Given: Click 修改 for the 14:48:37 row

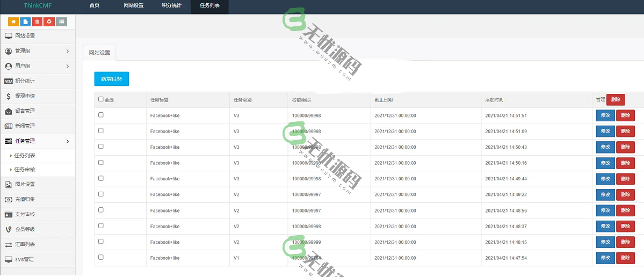Looking at the screenshot, I should pyautogui.click(x=605, y=226).
